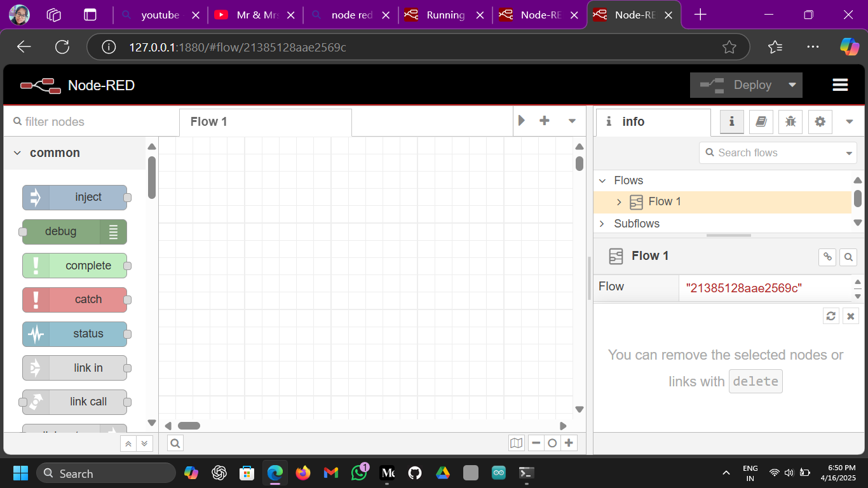The image size is (868, 488).
Task: Expand the Flow 1 tree item
Action: coord(619,202)
